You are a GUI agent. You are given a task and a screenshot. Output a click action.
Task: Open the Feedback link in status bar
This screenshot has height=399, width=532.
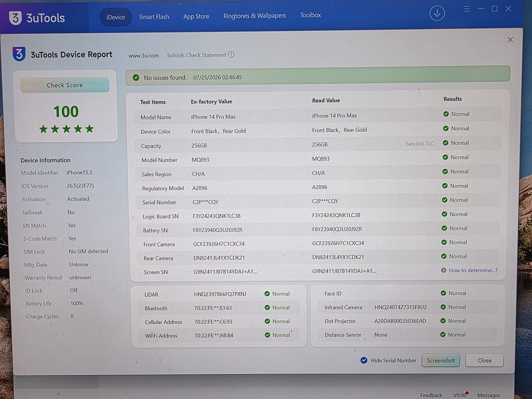(431, 395)
